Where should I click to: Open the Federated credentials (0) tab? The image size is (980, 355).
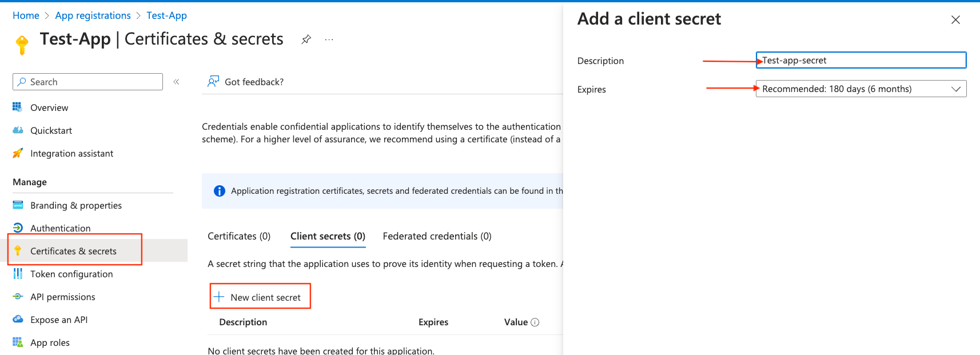tap(437, 236)
